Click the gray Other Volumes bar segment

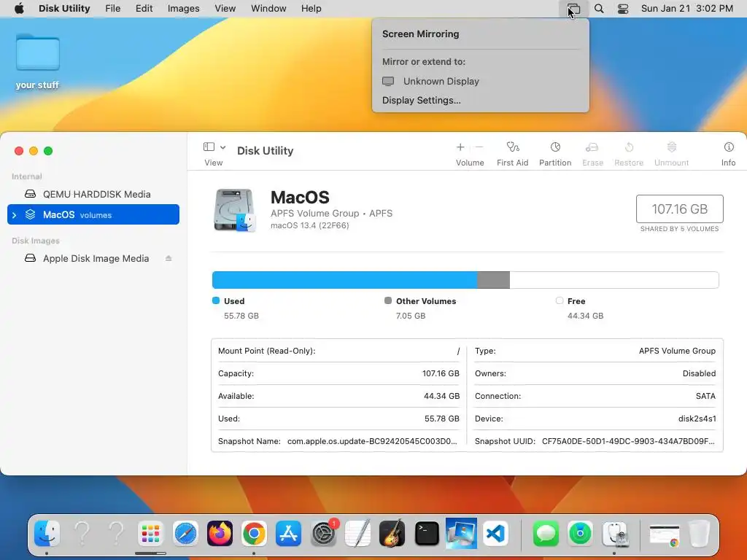[x=493, y=280]
